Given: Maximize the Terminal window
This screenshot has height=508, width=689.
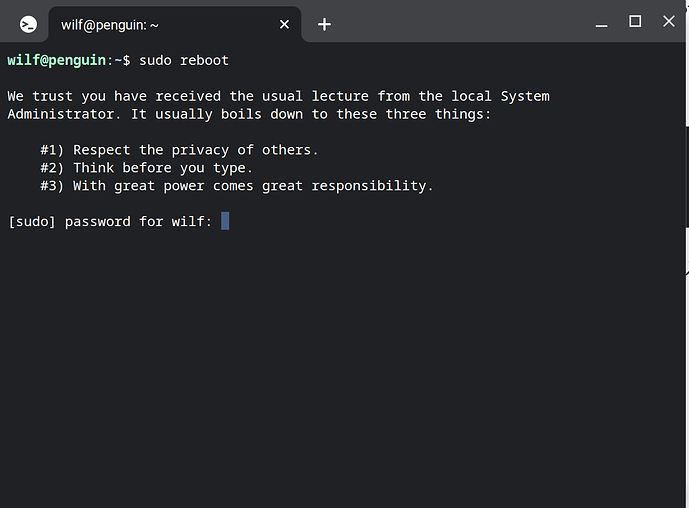Looking at the screenshot, I should (x=635, y=21).
